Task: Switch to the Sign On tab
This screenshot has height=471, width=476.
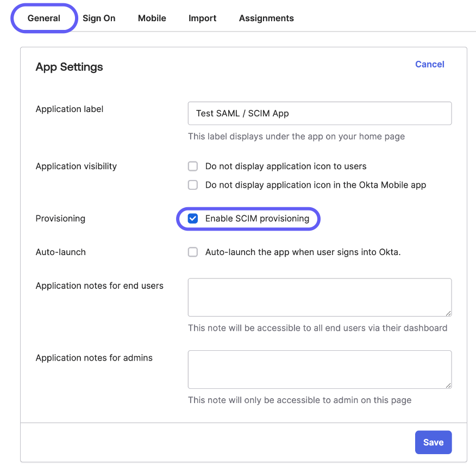Action: click(x=99, y=18)
